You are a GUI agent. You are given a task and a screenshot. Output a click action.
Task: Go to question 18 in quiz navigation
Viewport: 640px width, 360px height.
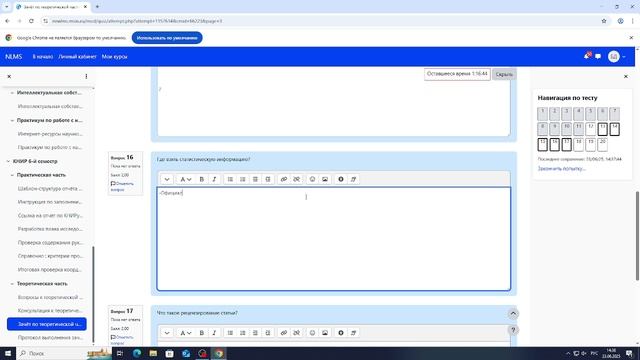click(x=578, y=144)
